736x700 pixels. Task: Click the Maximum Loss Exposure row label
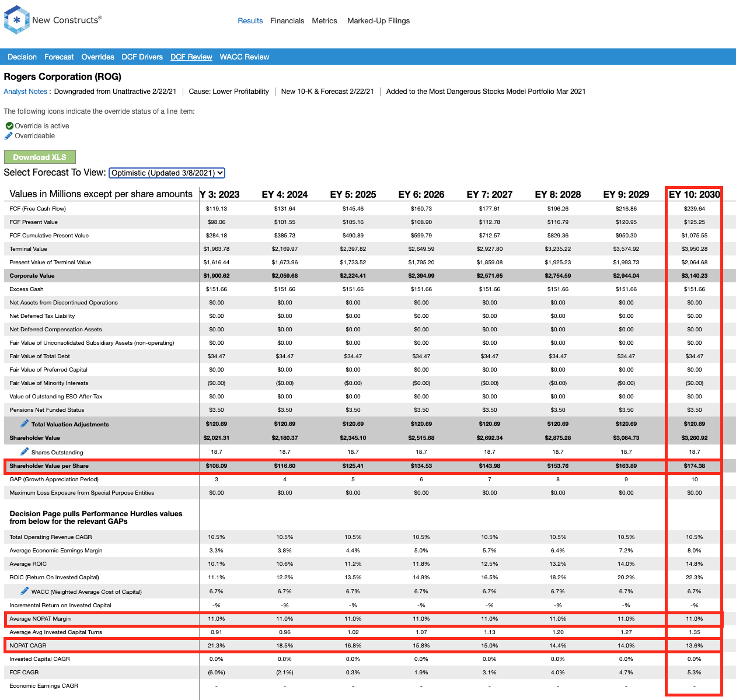82,493
